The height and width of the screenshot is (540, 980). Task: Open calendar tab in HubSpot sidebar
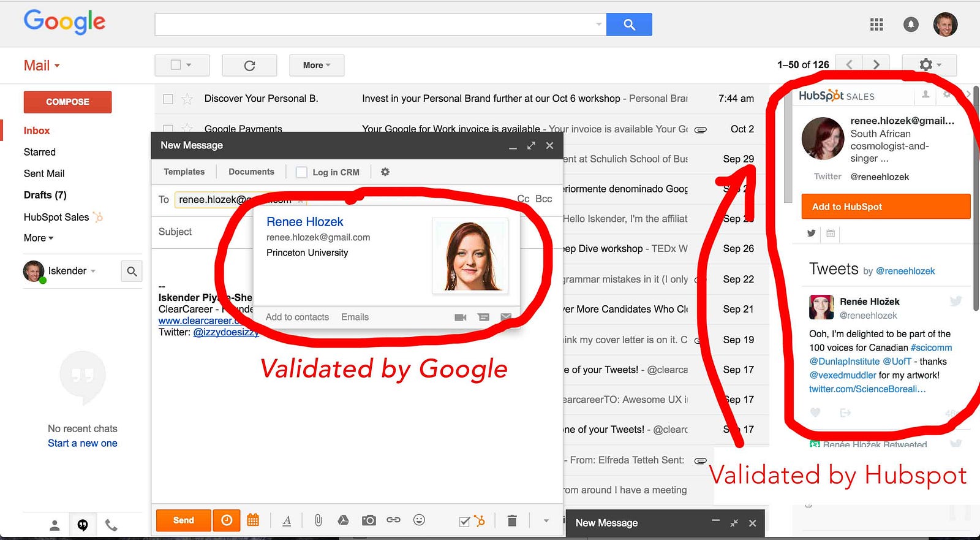[831, 233]
